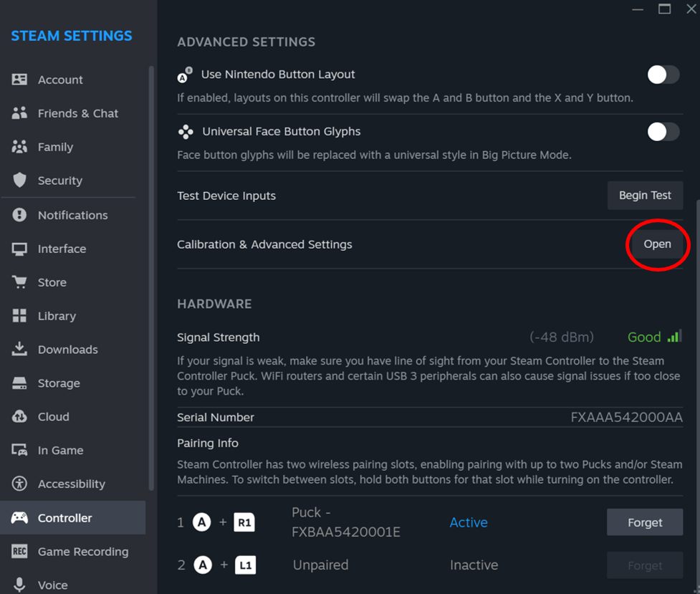Click the sidebar scrollbar
700x594 pixels.
[151, 278]
